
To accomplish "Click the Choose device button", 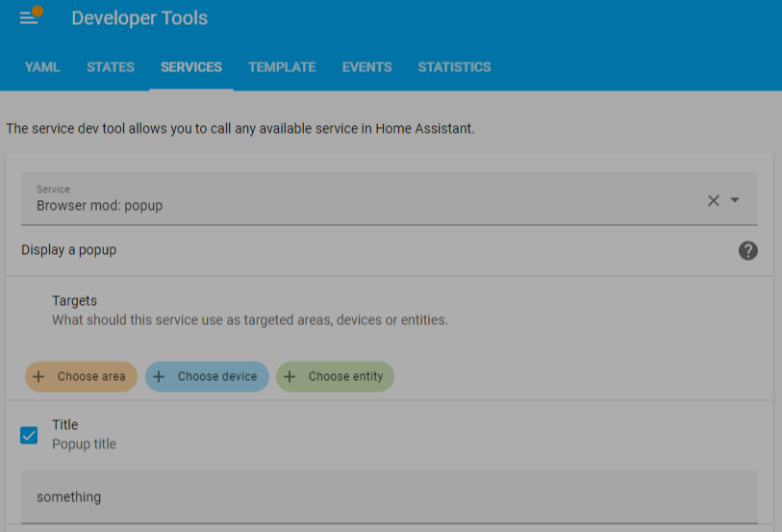I will tap(207, 376).
